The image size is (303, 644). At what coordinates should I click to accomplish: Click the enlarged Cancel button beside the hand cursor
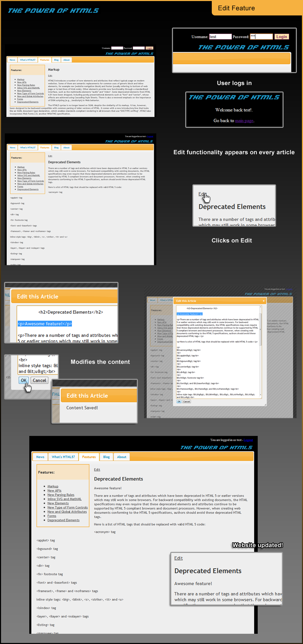(x=39, y=380)
